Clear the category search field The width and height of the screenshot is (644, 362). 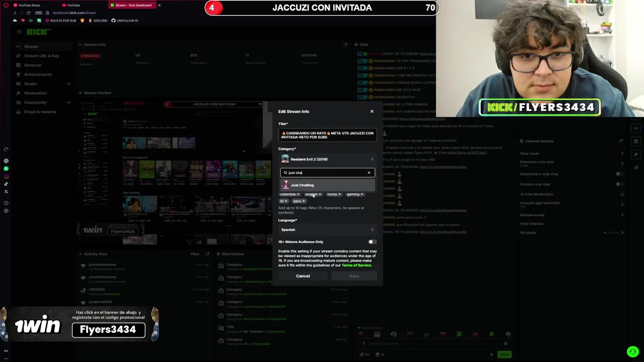pos(369,172)
